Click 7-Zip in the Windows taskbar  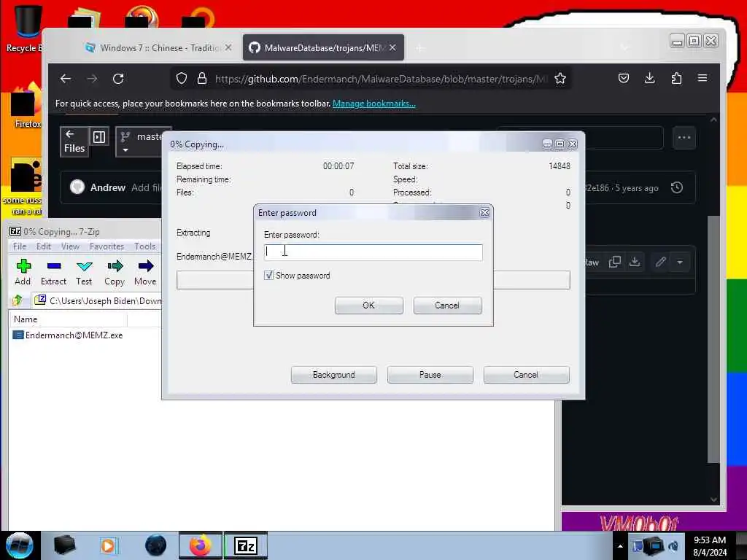(246, 545)
